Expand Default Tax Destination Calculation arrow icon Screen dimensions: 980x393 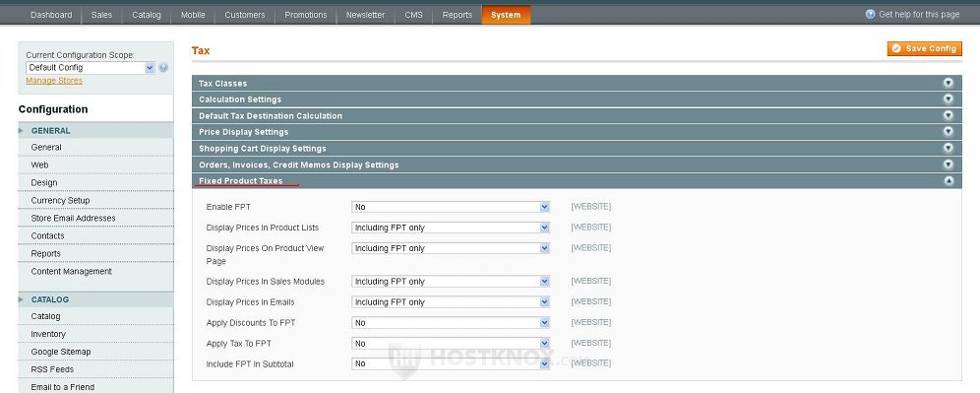coord(949,115)
